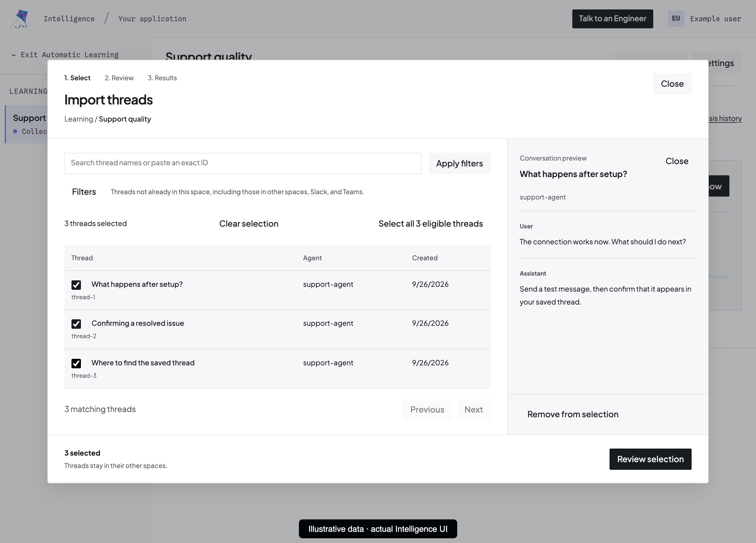
Task: Uncheck the 'Confirming a resolved issue' checkbox
Action: 76,324
